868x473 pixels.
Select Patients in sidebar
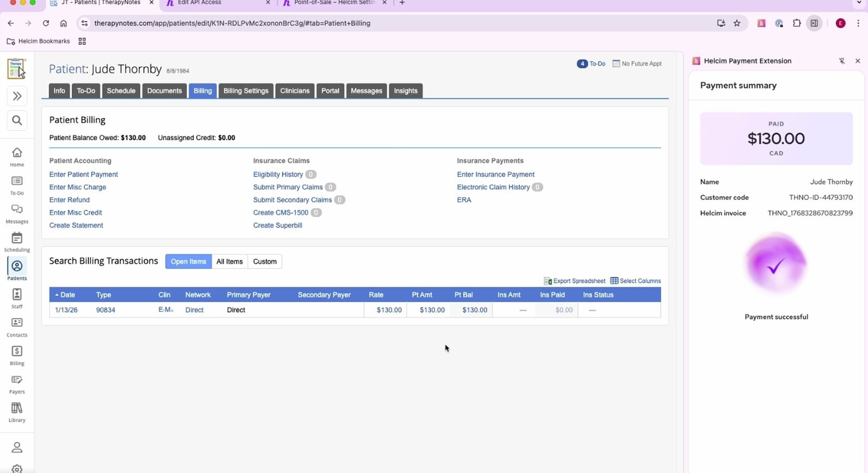[17, 271]
